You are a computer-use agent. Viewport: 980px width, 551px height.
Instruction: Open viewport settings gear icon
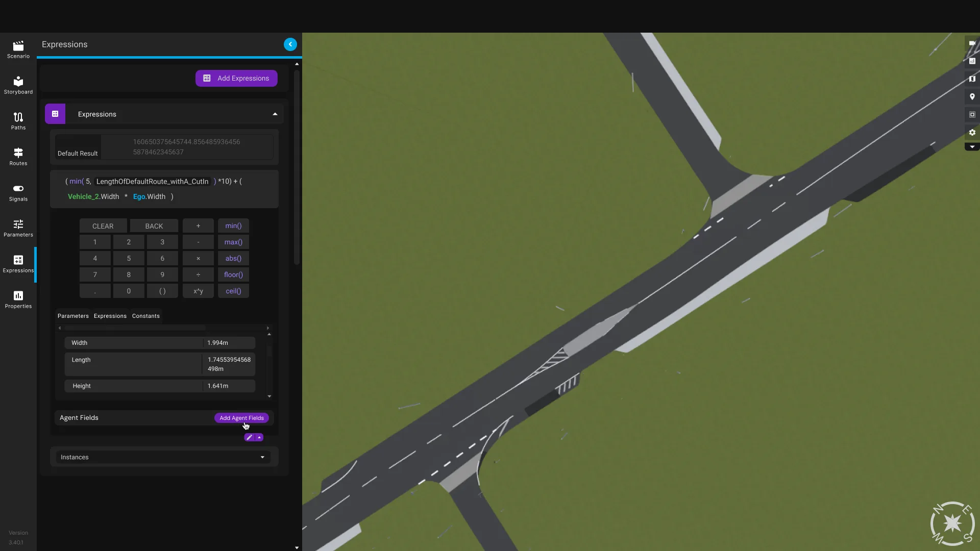coord(972,133)
